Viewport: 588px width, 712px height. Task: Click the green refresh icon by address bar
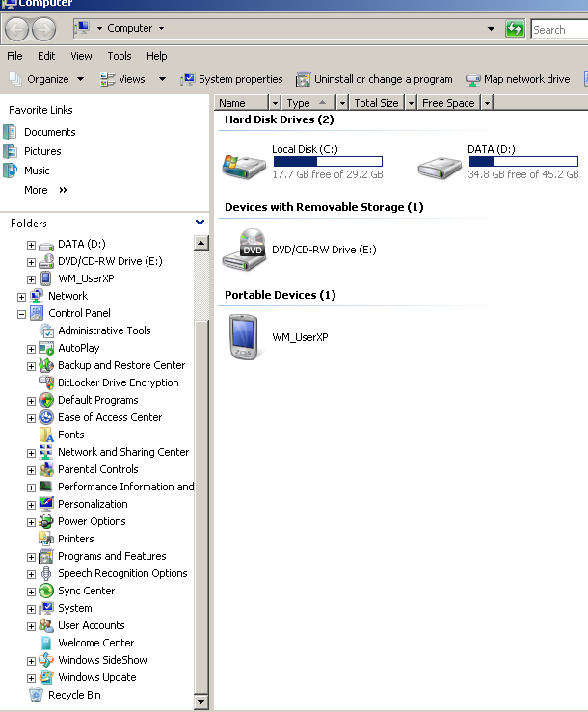click(516, 29)
